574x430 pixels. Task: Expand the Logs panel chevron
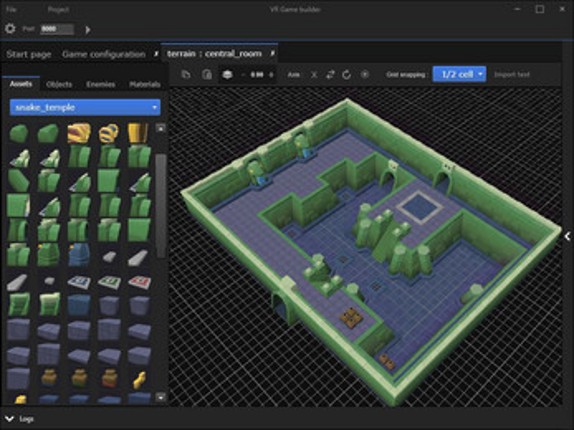[x=10, y=419]
